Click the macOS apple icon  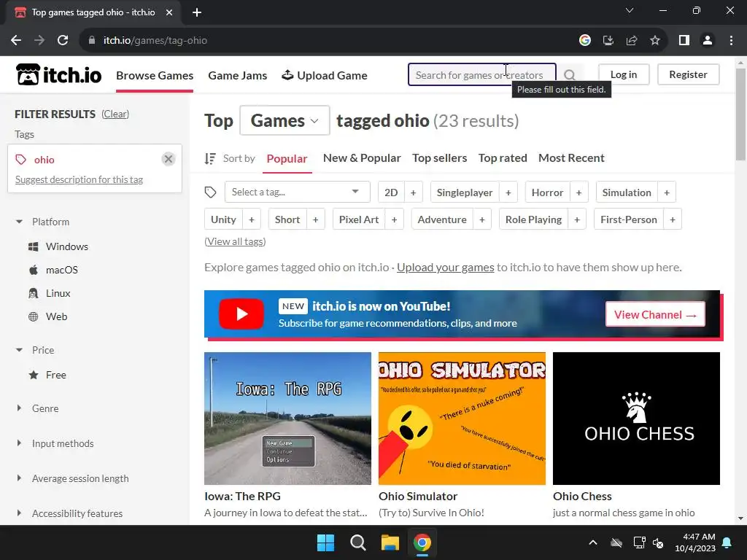[x=34, y=270]
